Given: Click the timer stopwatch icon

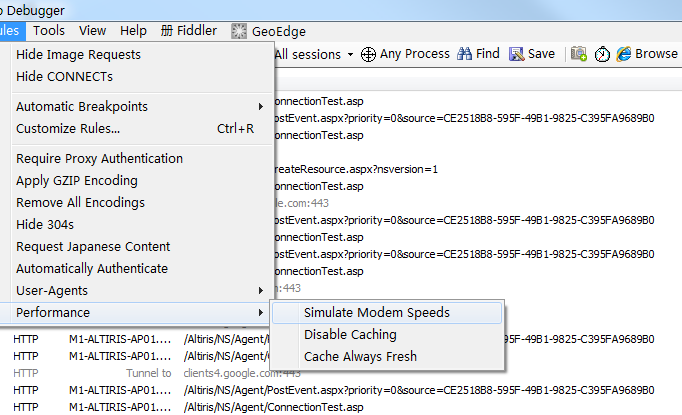Looking at the screenshot, I should 602,54.
